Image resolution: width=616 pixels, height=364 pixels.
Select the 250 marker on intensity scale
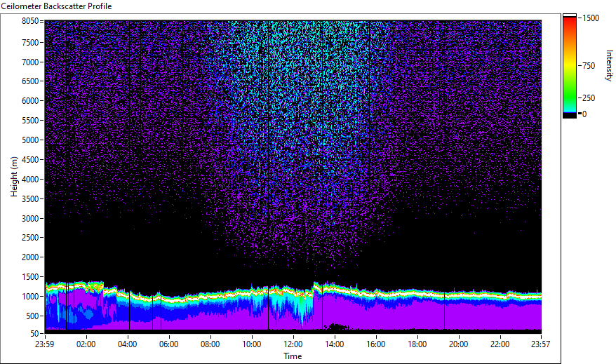[x=589, y=98]
